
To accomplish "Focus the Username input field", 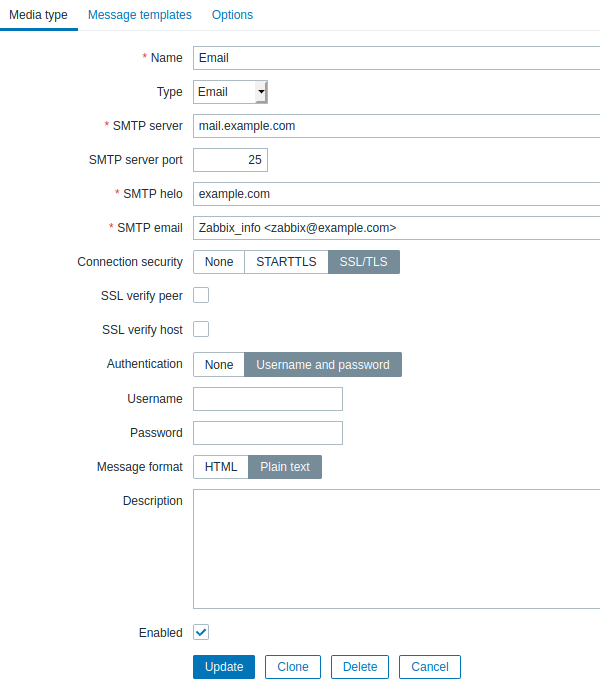I will (268, 399).
